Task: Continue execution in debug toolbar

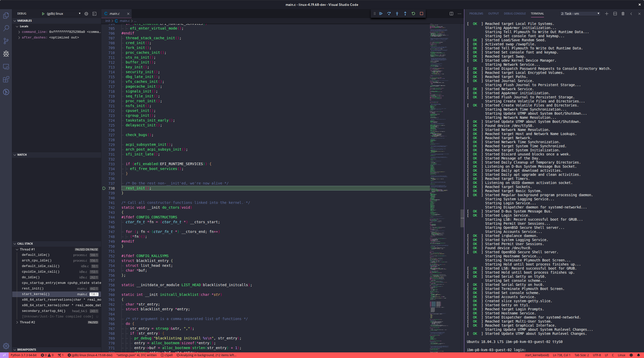Action: (381, 14)
